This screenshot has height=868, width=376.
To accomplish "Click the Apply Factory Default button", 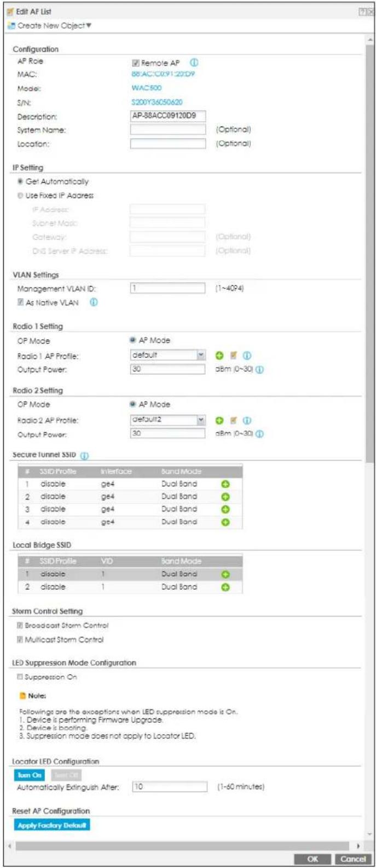I will pos(51,825).
